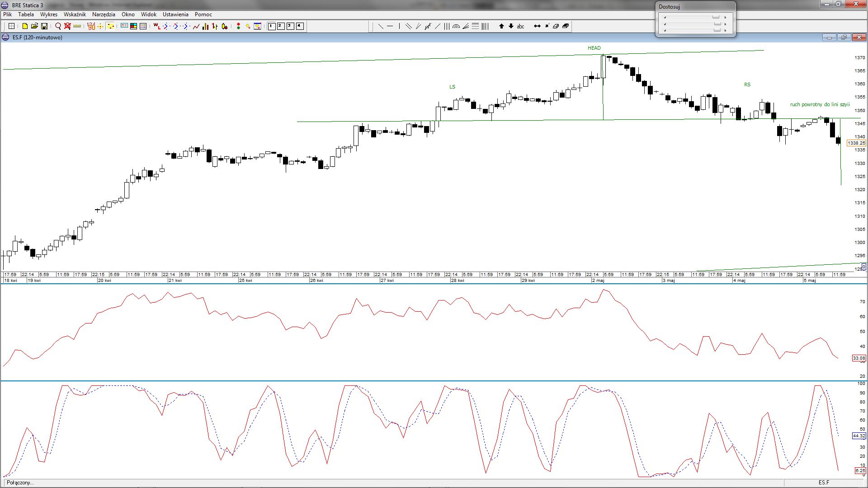Click the abc text annotation tool

pyautogui.click(x=520, y=26)
